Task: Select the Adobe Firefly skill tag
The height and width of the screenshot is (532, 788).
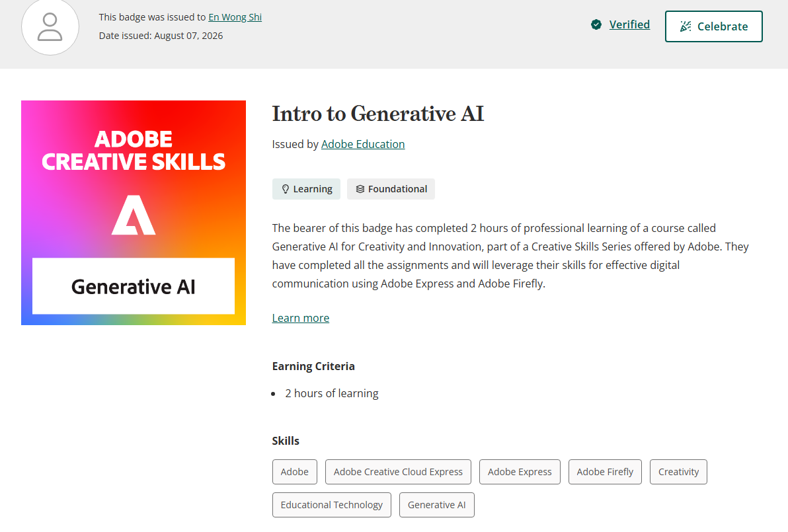Action: point(605,472)
